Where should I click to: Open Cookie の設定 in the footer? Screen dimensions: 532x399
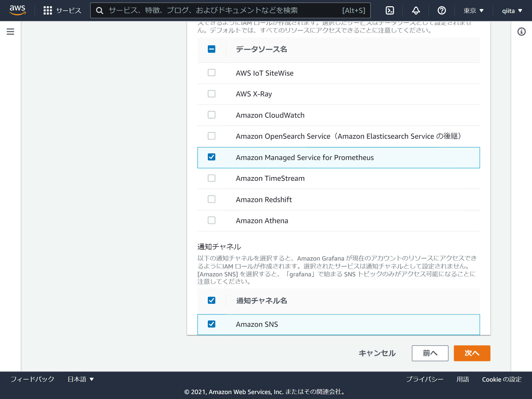click(501, 379)
